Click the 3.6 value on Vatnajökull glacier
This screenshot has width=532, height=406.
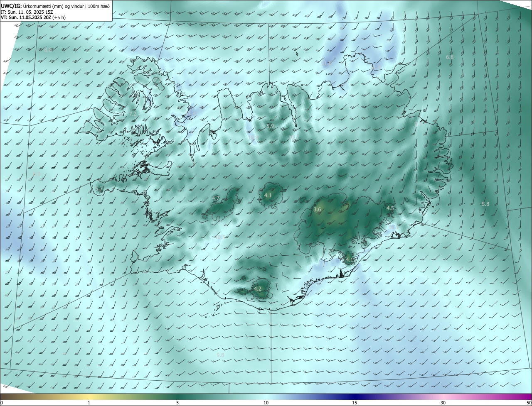(317, 210)
